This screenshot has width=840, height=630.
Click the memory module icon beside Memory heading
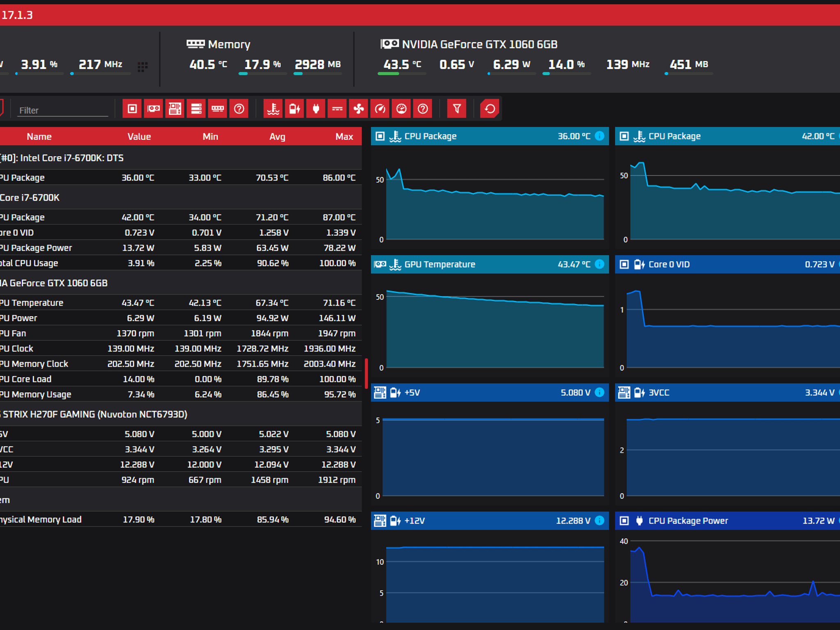(195, 44)
